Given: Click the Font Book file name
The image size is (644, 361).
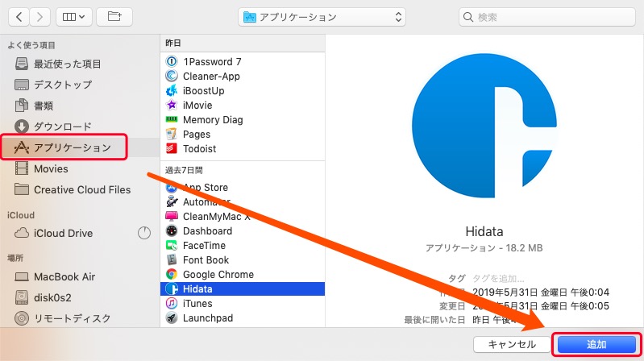Looking at the screenshot, I should tap(206, 260).
